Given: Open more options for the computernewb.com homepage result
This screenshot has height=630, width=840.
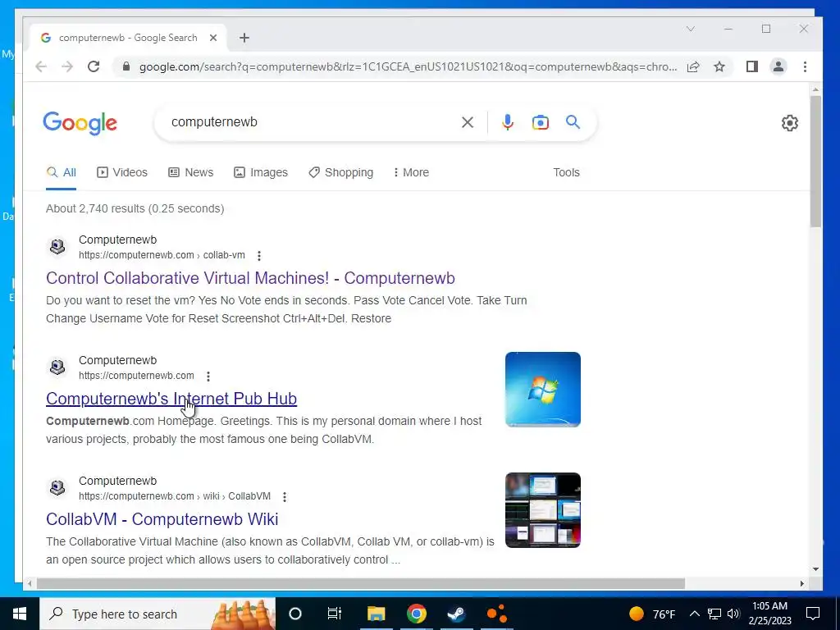Looking at the screenshot, I should click(x=208, y=376).
